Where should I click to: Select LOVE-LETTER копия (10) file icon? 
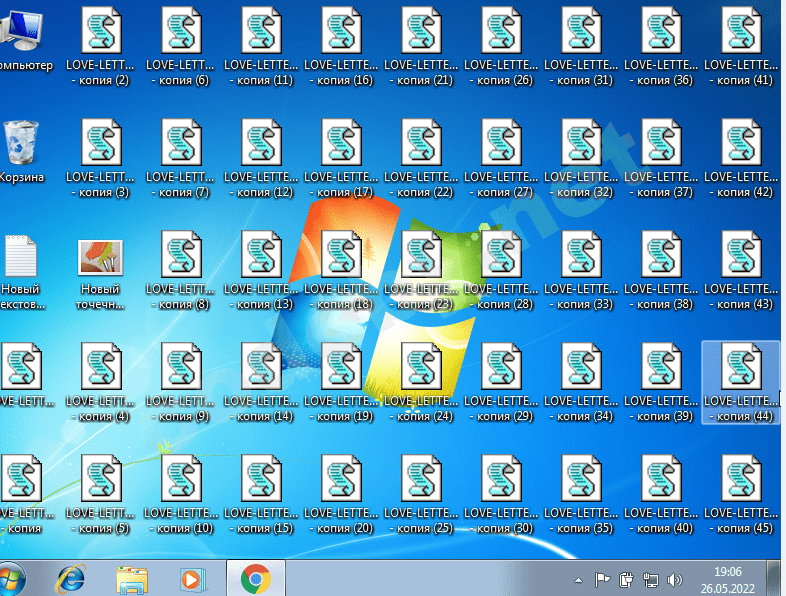pos(181,479)
